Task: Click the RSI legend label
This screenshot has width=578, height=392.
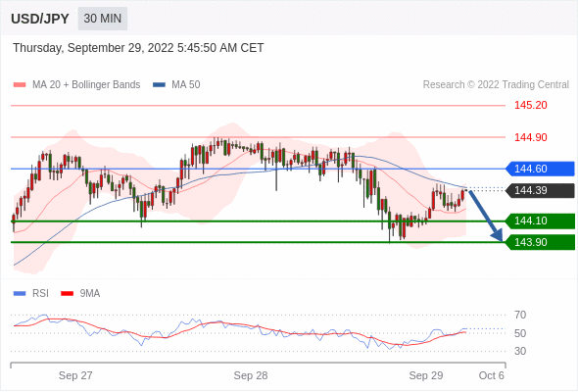Action: tap(40, 294)
